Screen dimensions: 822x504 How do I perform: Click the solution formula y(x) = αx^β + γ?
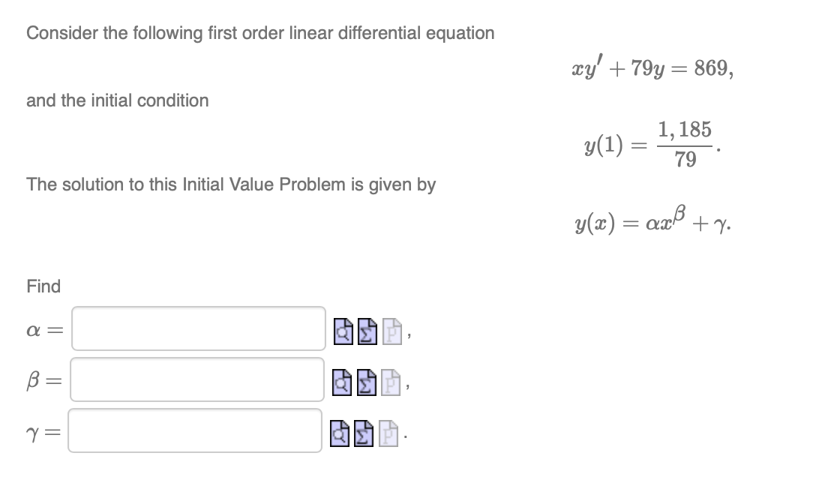(x=652, y=220)
